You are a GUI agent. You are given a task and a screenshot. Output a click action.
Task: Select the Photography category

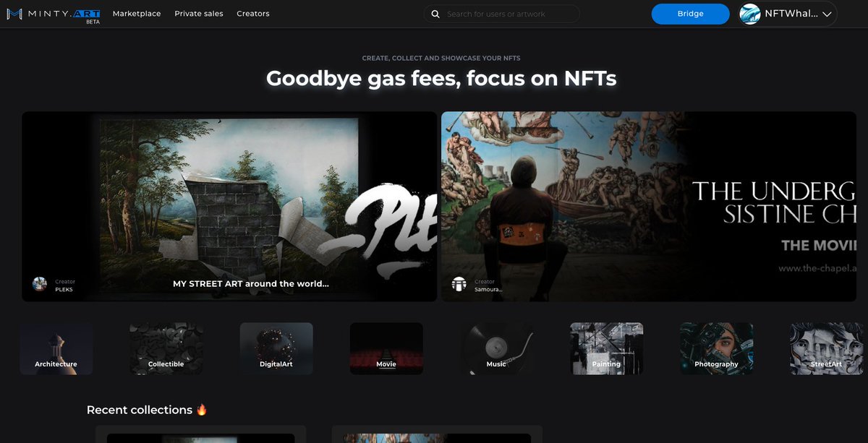coord(716,348)
